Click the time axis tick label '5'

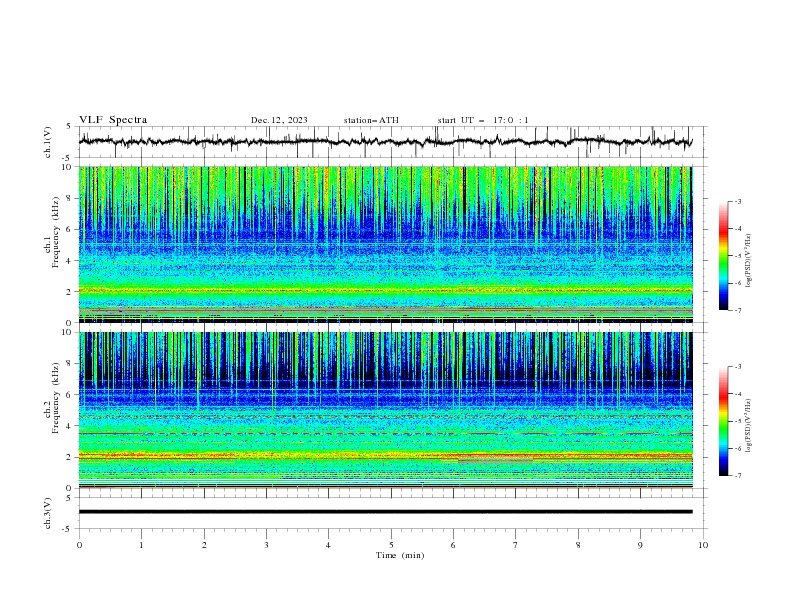[391, 545]
